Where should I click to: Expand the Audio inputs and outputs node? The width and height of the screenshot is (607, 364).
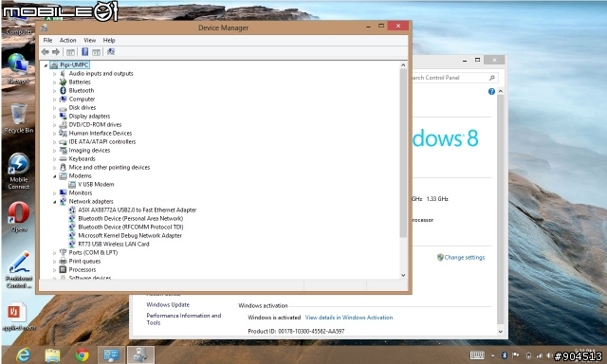(x=55, y=74)
